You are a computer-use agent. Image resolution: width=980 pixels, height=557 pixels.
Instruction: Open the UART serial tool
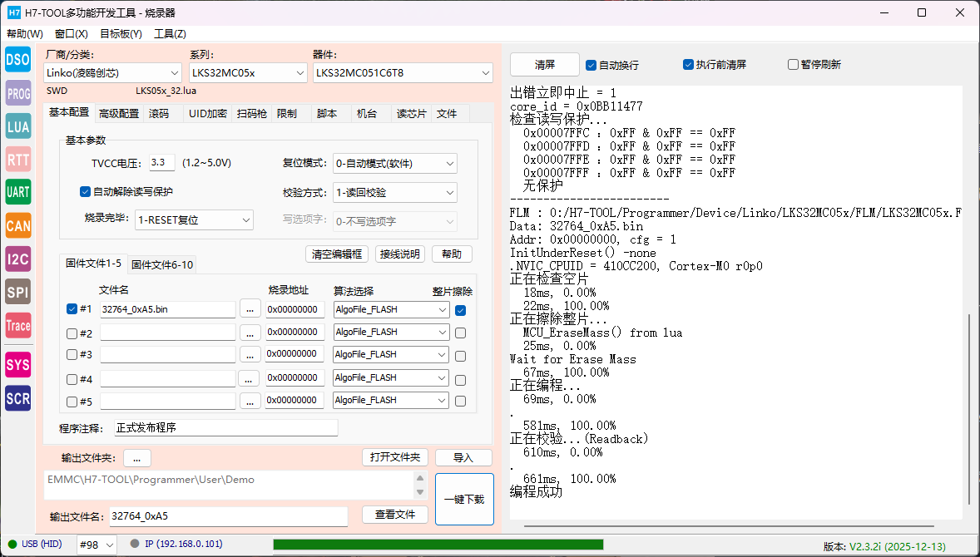tap(17, 192)
